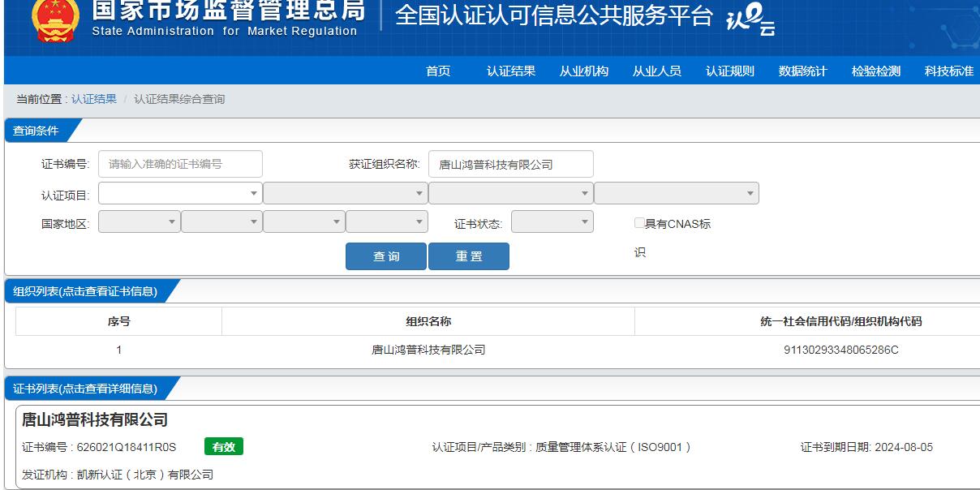The height and width of the screenshot is (490, 980).
Task: Click the 查询条件 panel header
Action: click(x=37, y=131)
